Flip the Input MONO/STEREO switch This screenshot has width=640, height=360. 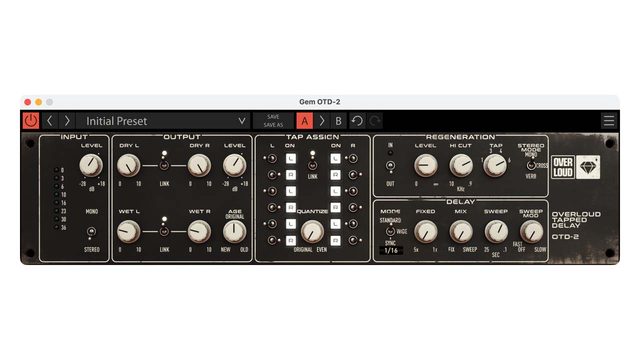(92, 231)
